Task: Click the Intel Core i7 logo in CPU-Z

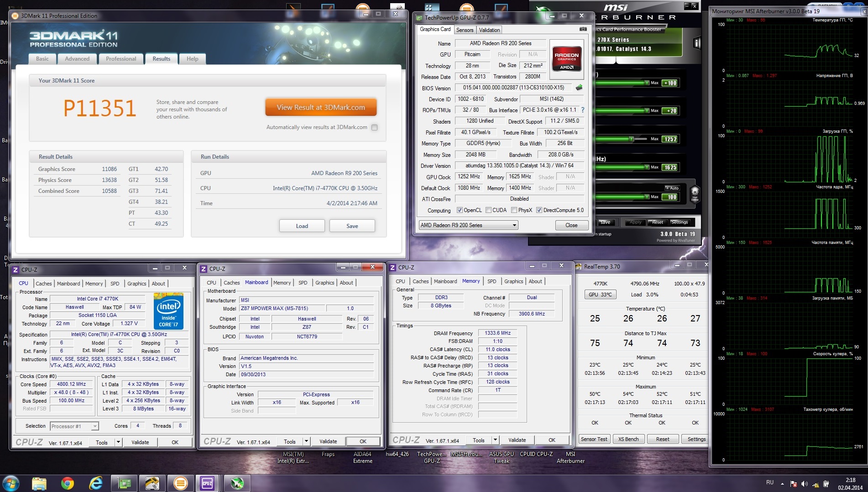Action: click(x=168, y=311)
